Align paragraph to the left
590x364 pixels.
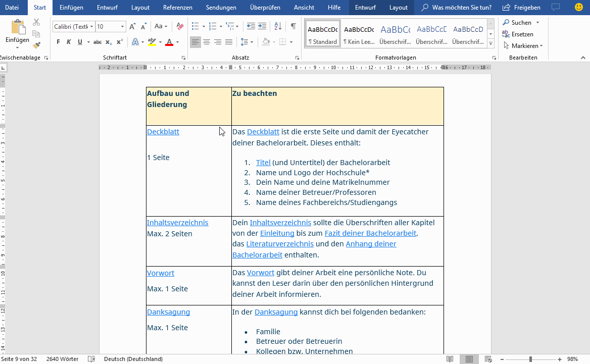(195, 42)
